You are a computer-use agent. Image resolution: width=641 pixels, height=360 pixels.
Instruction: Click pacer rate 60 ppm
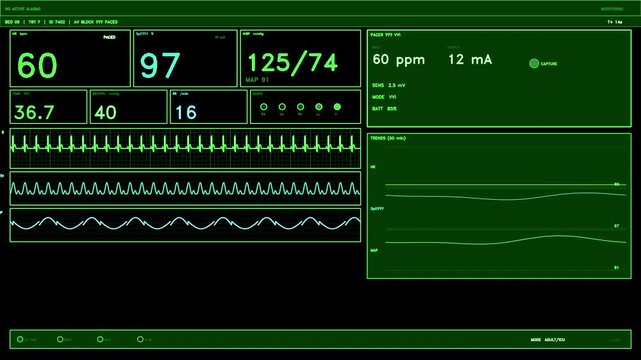tap(399, 60)
